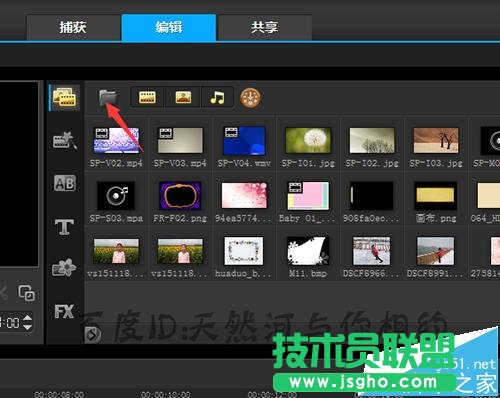This screenshot has height=398, width=500.
Task: Decrease the timecode with down arrow
Action: tap(27, 327)
